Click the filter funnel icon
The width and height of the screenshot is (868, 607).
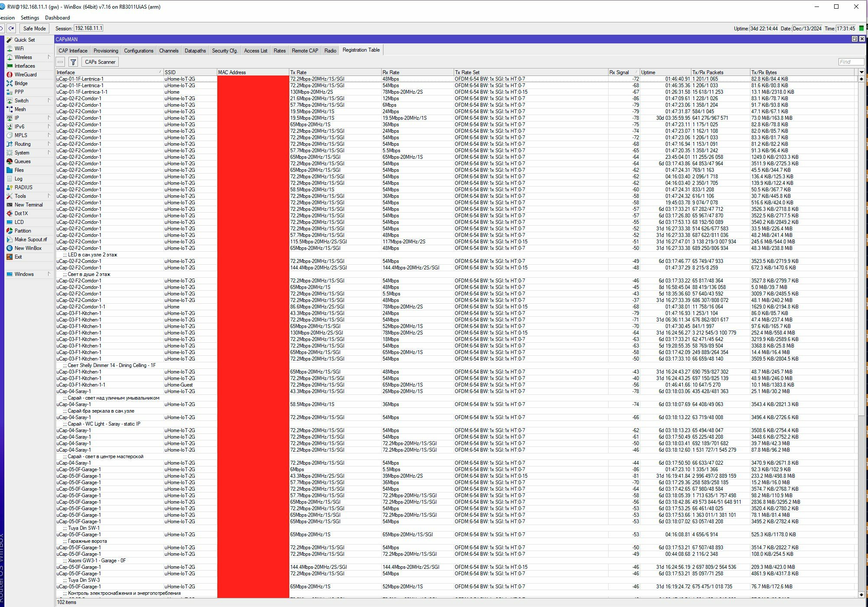(x=73, y=62)
